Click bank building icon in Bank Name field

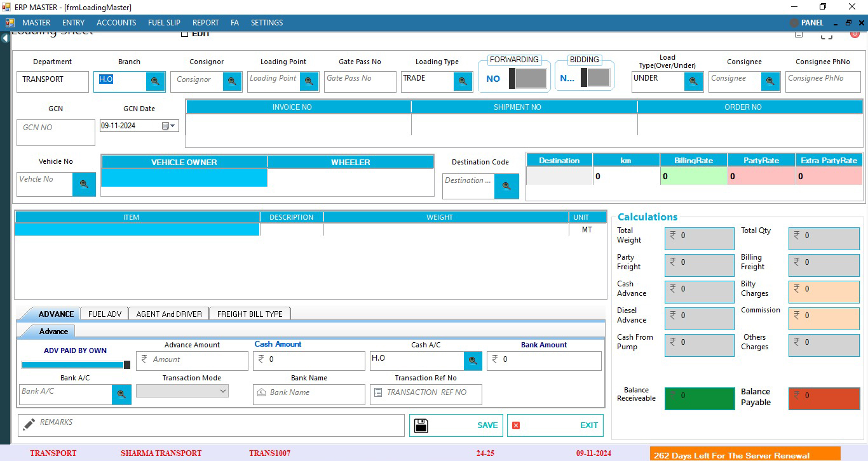pos(261,393)
